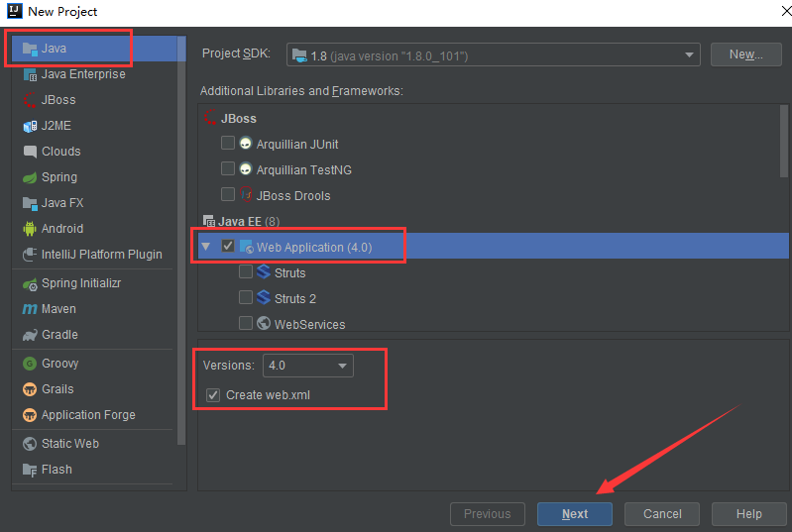The image size is (792, 532).
Task: Open Help from the dialog
Action: (748, 514)
